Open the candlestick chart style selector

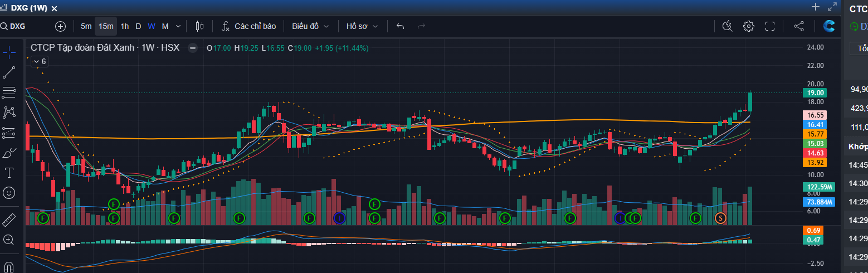tap(200, 26)
